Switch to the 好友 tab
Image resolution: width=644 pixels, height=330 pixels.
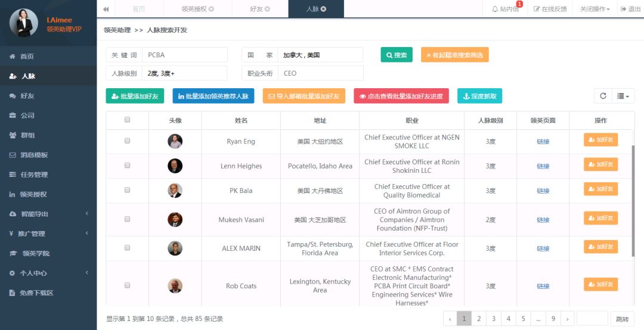point(259,9)
